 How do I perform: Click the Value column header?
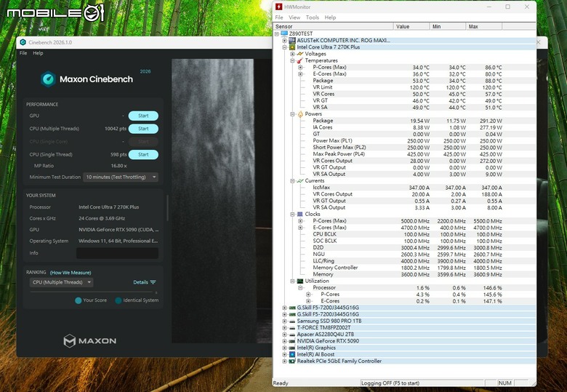coord(411,26)
